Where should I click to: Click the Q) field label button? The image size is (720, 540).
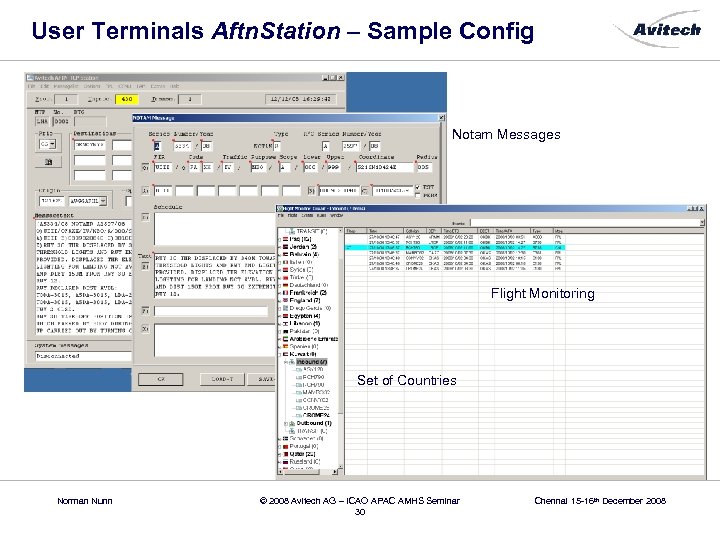pyautogui.click(x=145, y=168)
